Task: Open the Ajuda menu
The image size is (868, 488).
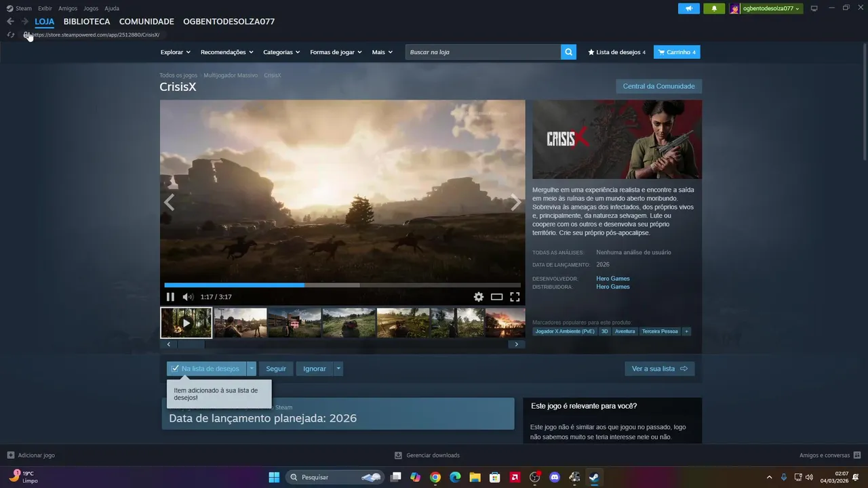Action: pyautogui.click(x=112, y=8)
